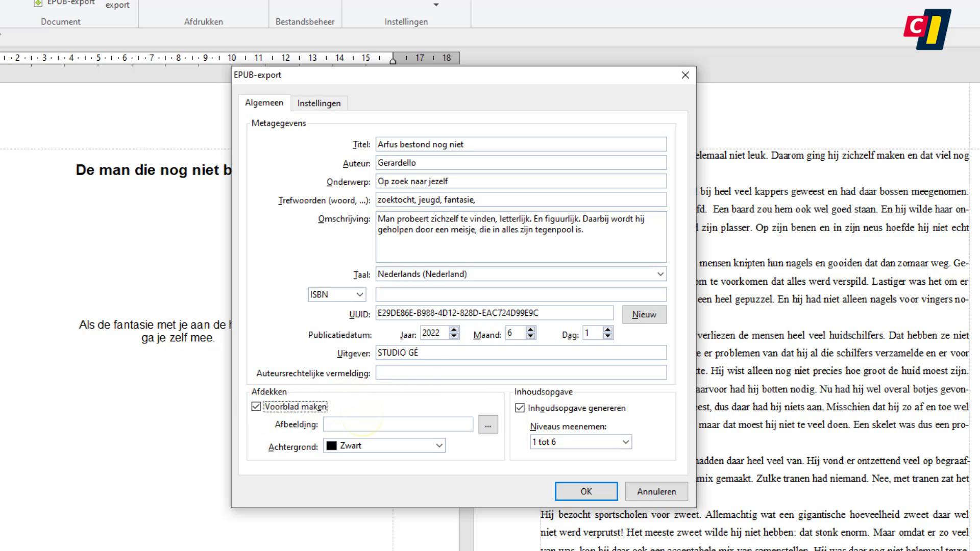The width and height of the screenshot is (980, 551).
Task: Select the Algemeen tab
Action: tap(264, 103)
